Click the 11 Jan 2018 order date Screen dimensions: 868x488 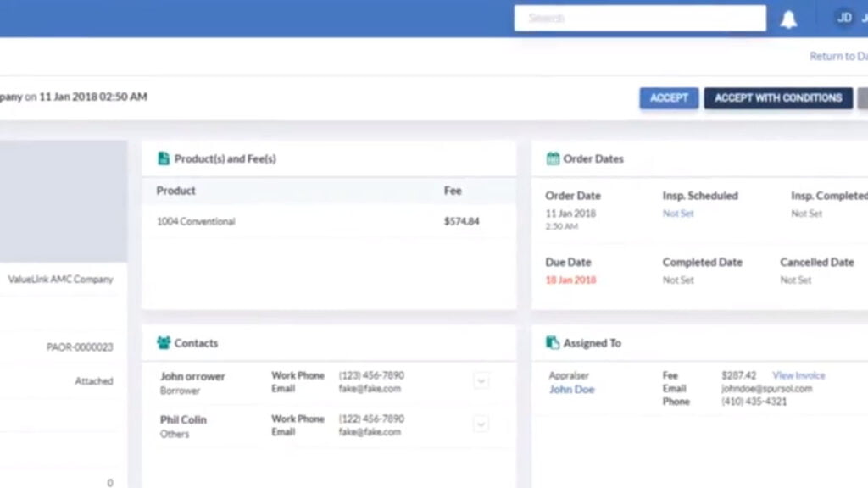point(570,213)
